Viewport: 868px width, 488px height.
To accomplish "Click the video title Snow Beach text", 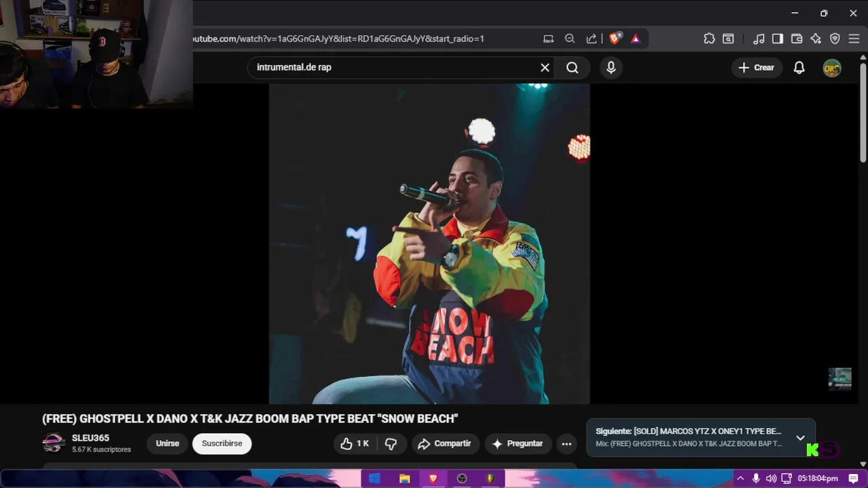I will pos(250,418).
